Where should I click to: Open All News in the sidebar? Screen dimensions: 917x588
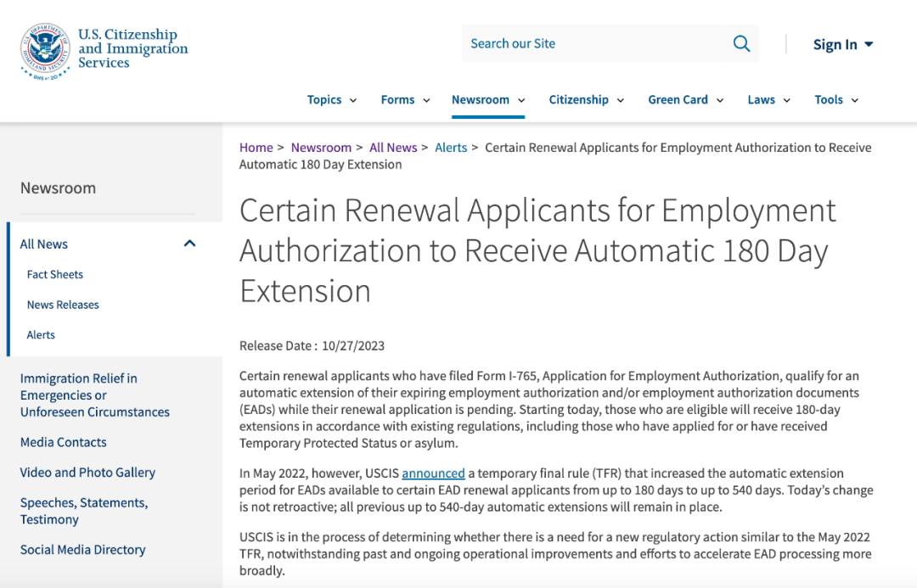(44, 244)
